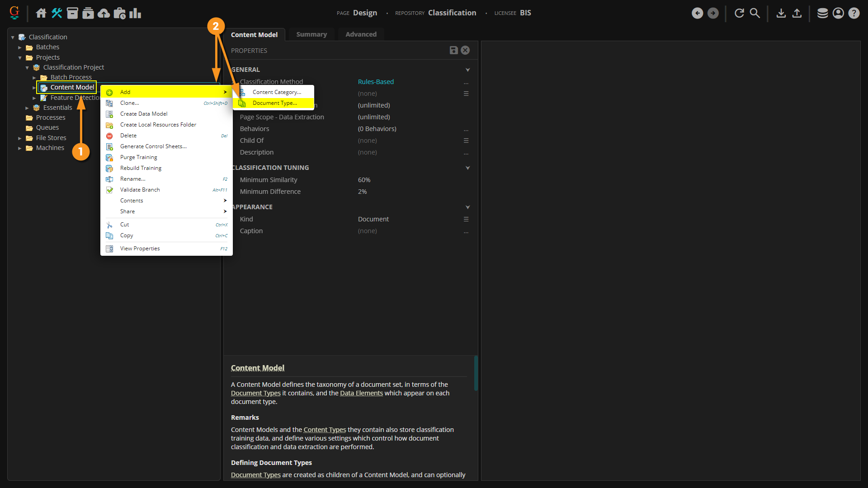The image size is (868, 488).
Task: Switch to the Advanced tab
Action: click(361, 34)
